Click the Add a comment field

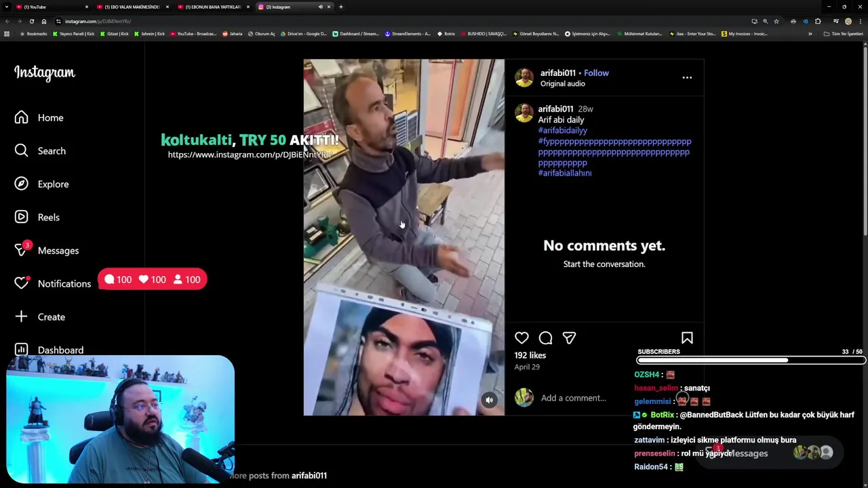pyautogui.click(x=573, y=399)
